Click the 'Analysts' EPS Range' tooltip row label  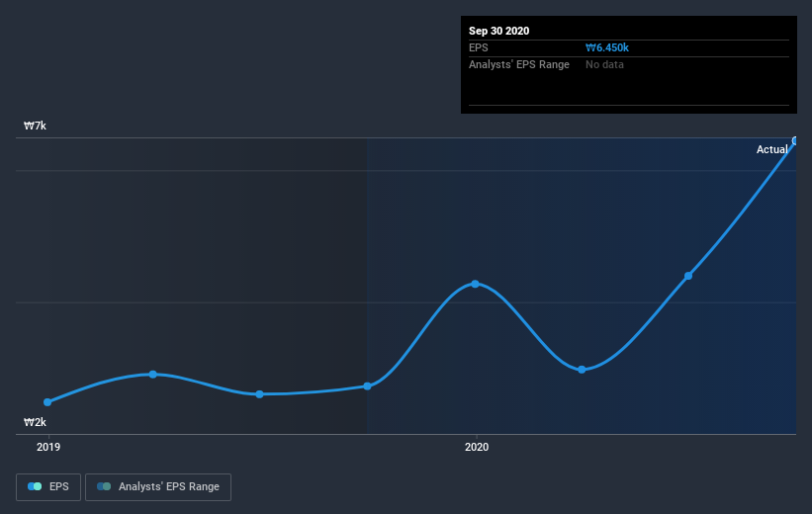coord(519,64)
